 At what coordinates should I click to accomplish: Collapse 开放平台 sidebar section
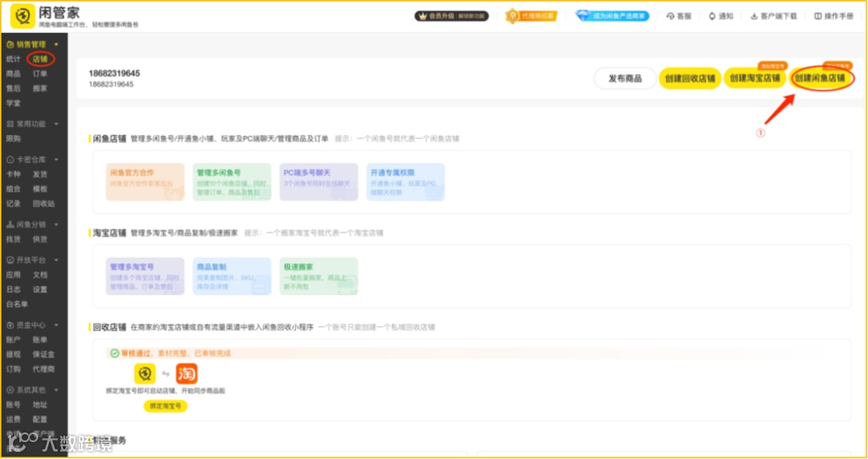pos(56,260)
